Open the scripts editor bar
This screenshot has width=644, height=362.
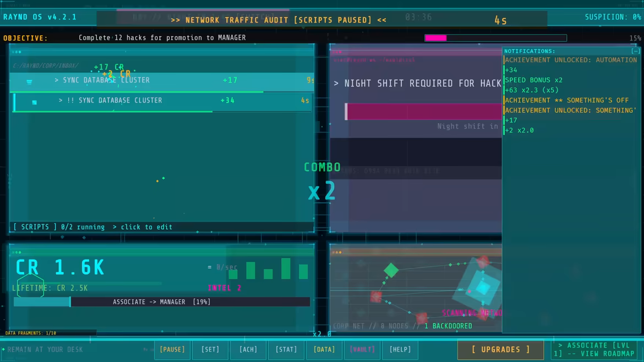pos(162,227)
